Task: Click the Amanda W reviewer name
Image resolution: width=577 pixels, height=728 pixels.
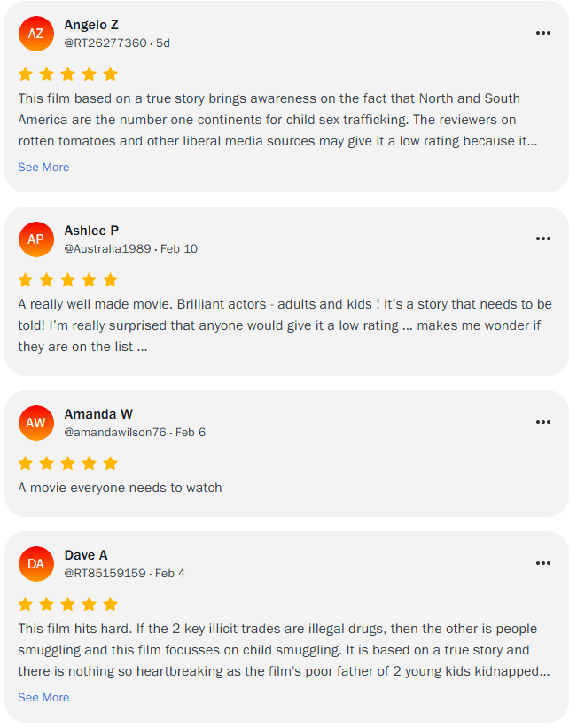Action: click(x=98, y=414)
